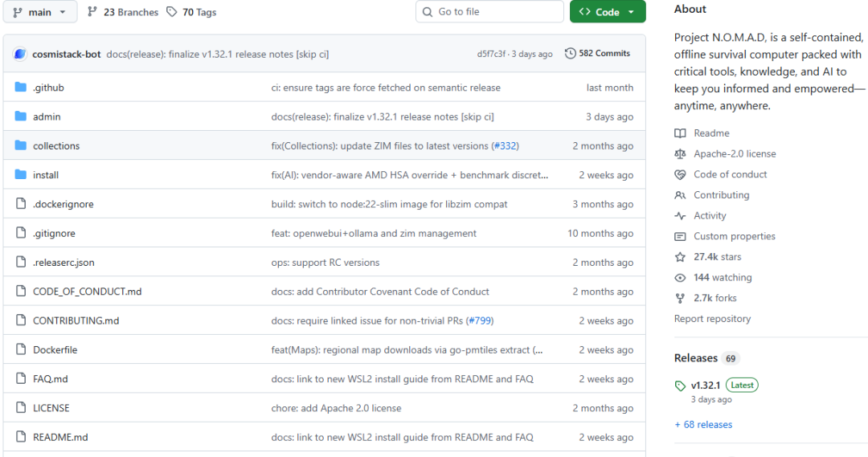Click the v1.32.1 release tag icon
Image resolution: width=868 pixels, height=457 pixels.
tap(680, 386)
